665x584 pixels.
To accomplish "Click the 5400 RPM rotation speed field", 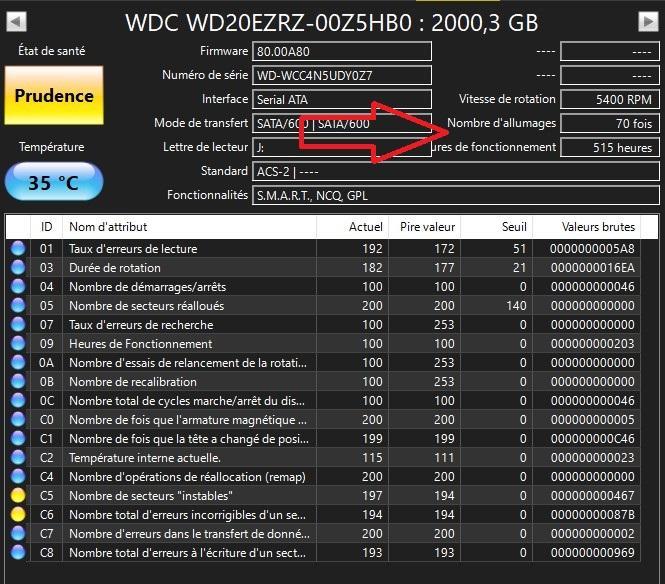I will [x=610, y=100].
